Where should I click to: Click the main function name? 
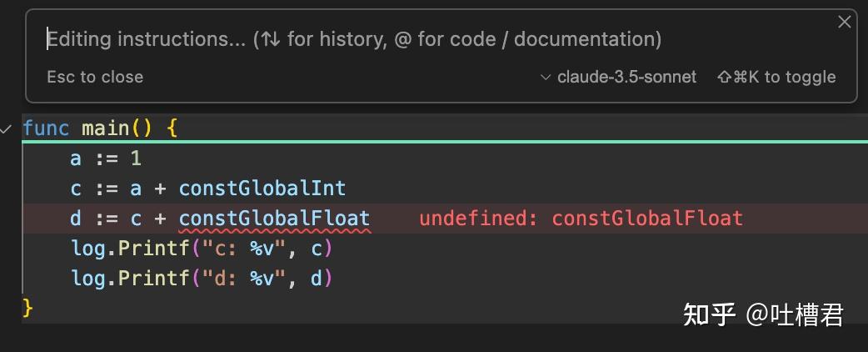(x=105, y=128)
